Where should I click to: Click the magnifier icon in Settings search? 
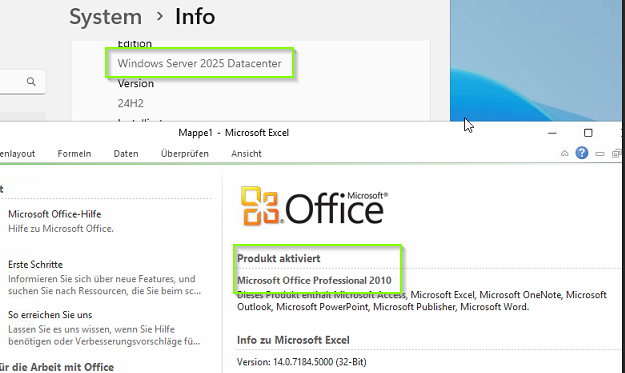(x=31, y=82)
